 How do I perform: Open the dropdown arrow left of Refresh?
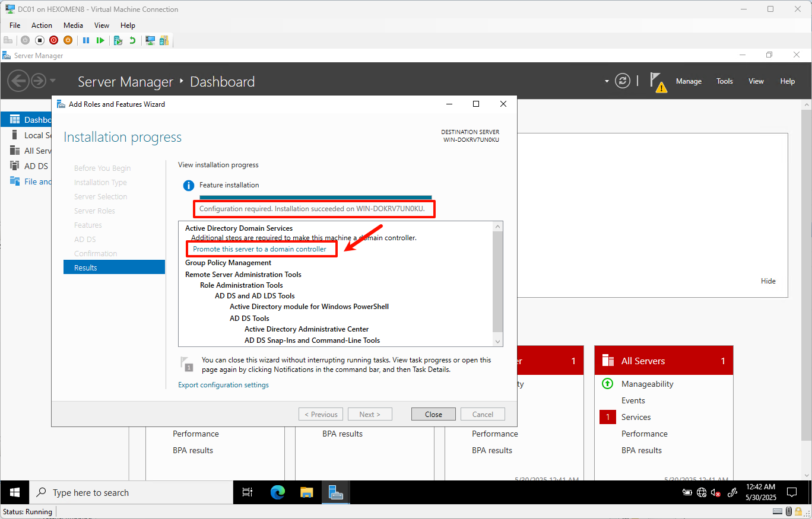click(x=607, y=81)
